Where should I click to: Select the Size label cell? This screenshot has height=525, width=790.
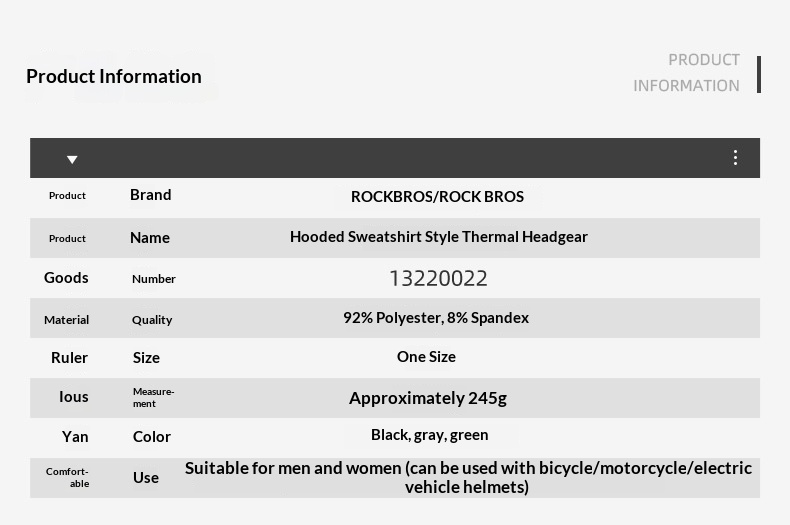[146, 358]
